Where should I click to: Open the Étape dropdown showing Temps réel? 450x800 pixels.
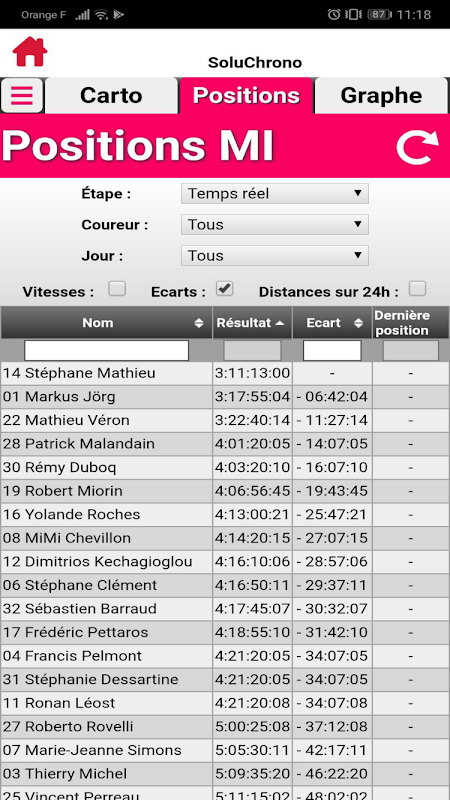tap(274, 194)
